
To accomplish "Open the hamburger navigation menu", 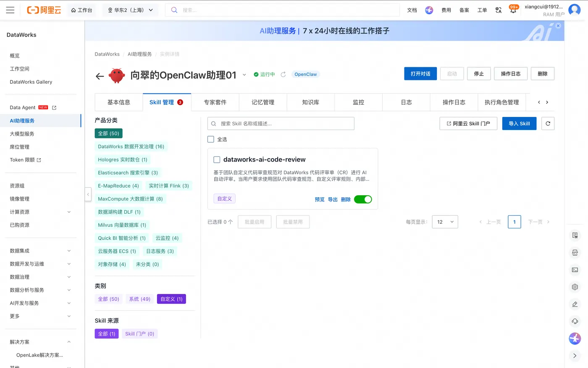I will [x=10, y=10].
